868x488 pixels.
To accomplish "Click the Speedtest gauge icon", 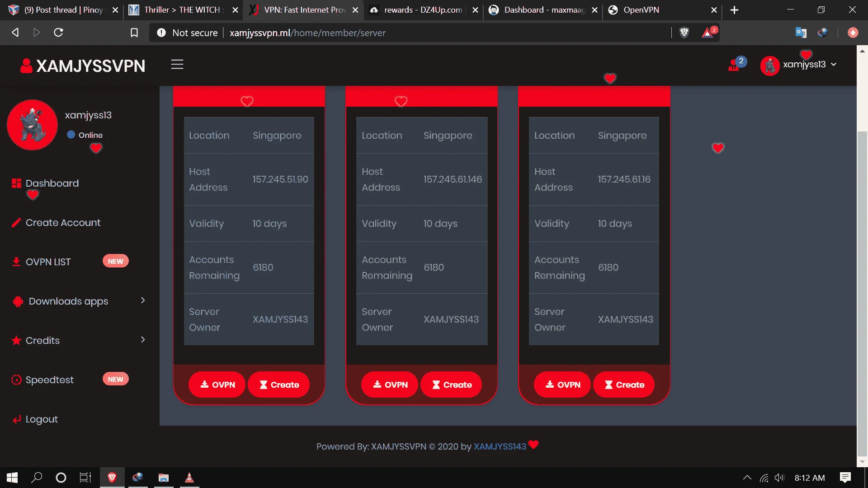I will click(16, 380).
